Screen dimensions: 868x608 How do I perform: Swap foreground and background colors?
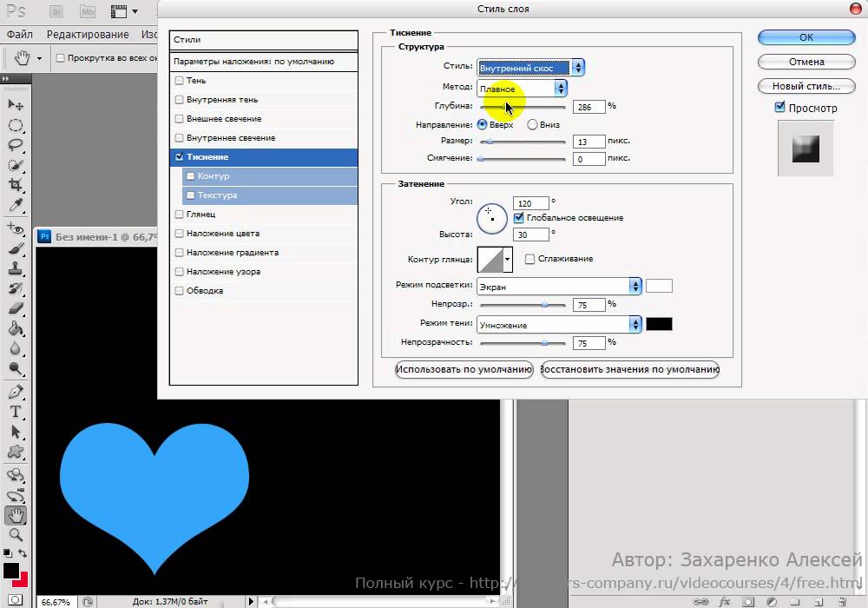pyautogui.click(x=23, y=553)
